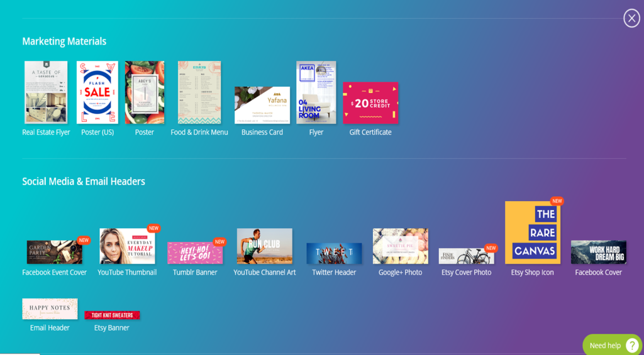This screenshot has width=644, height=355.
Task: Click the Email Header label
Action: (x=50, y=328)
